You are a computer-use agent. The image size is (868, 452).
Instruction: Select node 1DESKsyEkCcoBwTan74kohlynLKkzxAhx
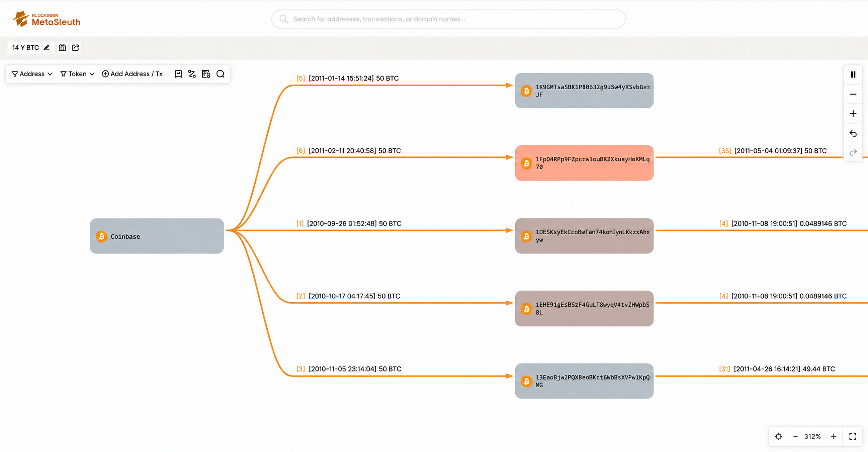(584, 236)
